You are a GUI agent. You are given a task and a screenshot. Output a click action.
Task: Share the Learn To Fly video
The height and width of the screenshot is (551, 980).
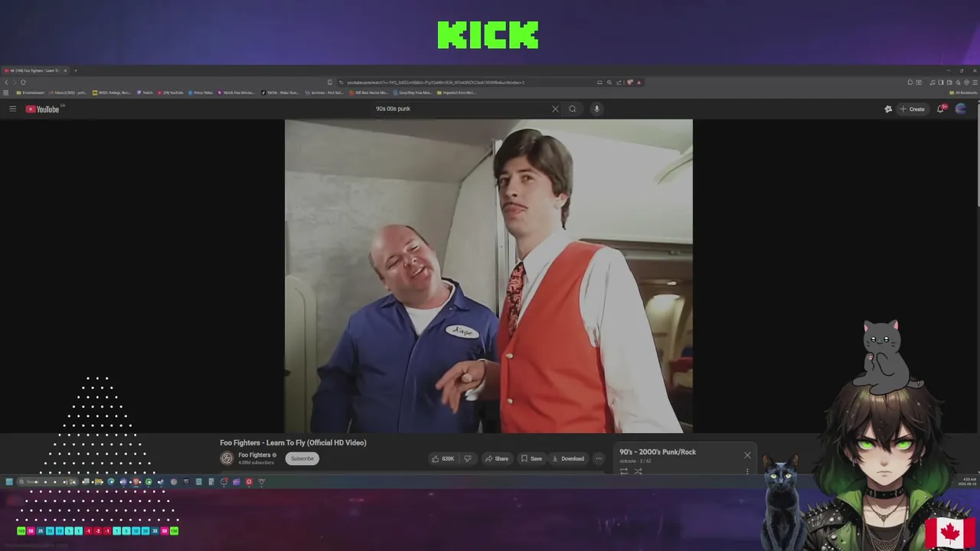point(496,458)
